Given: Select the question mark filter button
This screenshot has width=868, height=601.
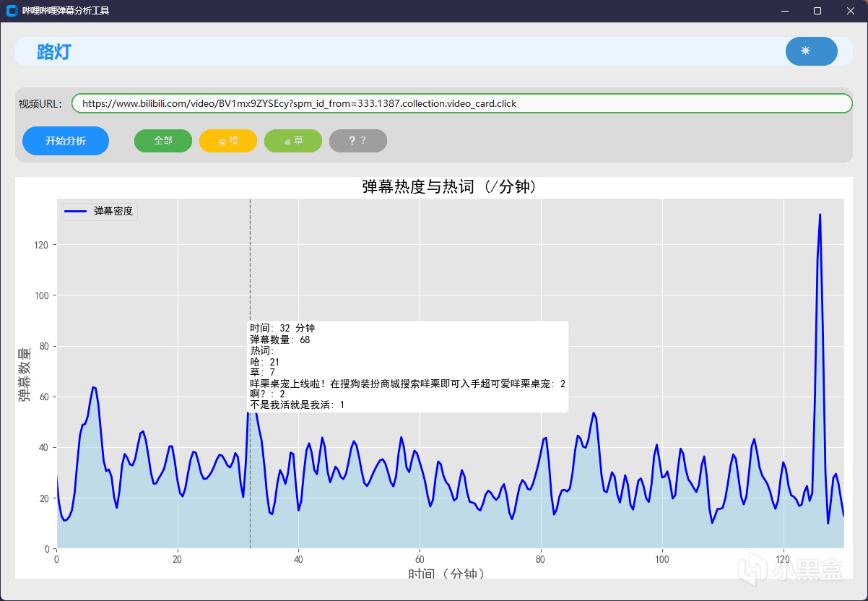Looking at the screenshot, I should (358, 141).
